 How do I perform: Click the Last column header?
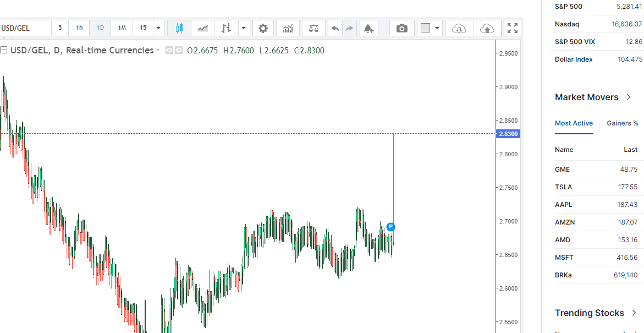(x=630, y=150)
